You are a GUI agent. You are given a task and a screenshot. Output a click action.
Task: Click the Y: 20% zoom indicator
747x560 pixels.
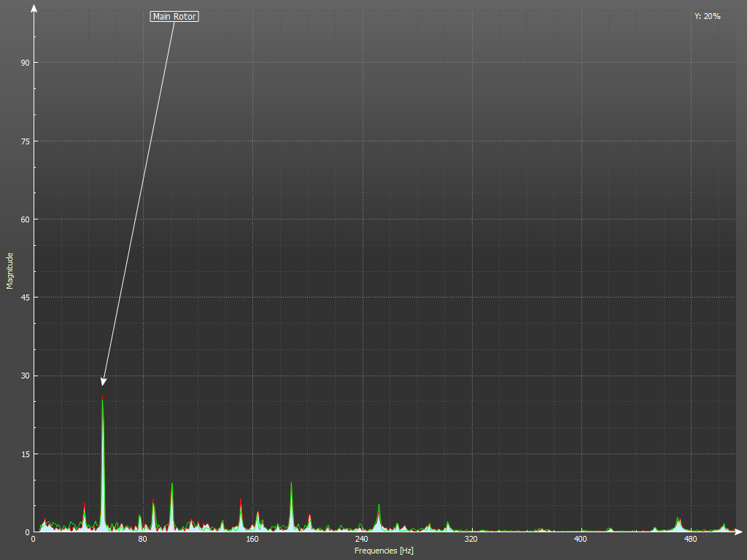(x=707, y=16)
